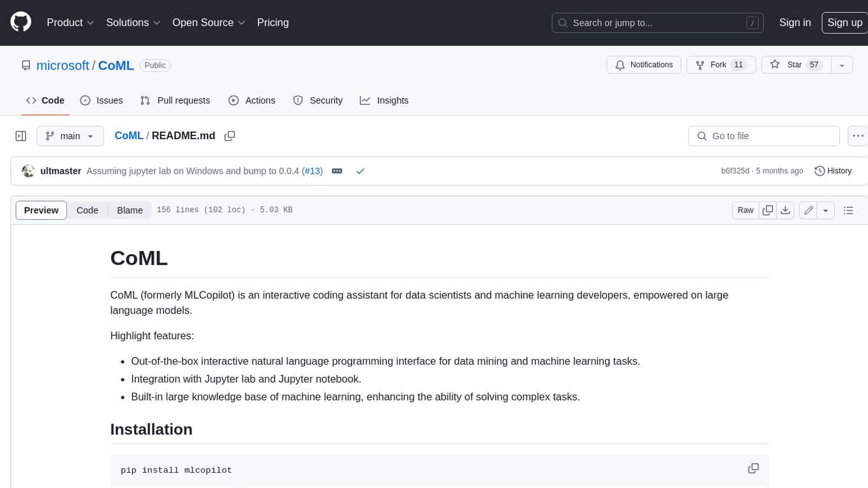
Task: Switch to the Security tab
Action: click(x=318, y=100)
